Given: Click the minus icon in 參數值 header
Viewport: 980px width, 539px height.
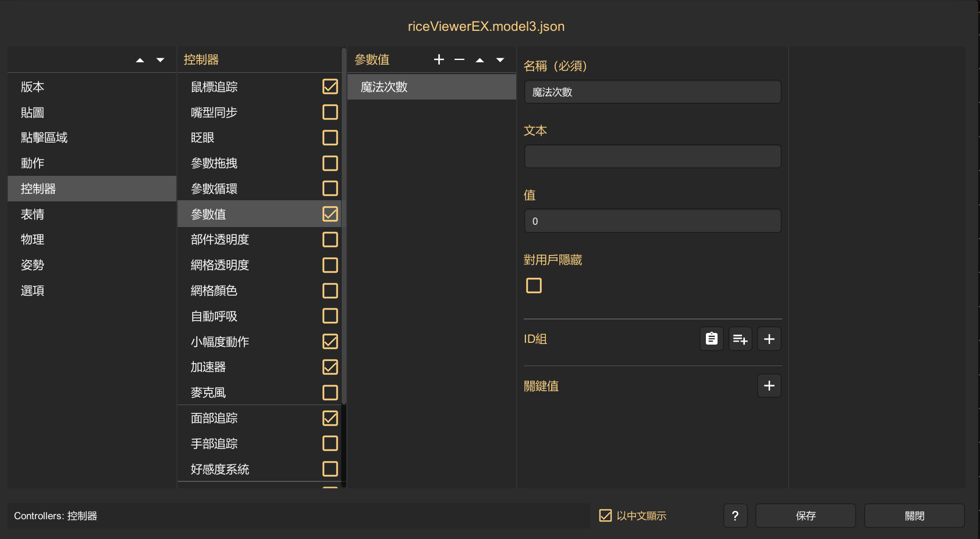Looking at the screenshot, I should click(x=459, y=59).
